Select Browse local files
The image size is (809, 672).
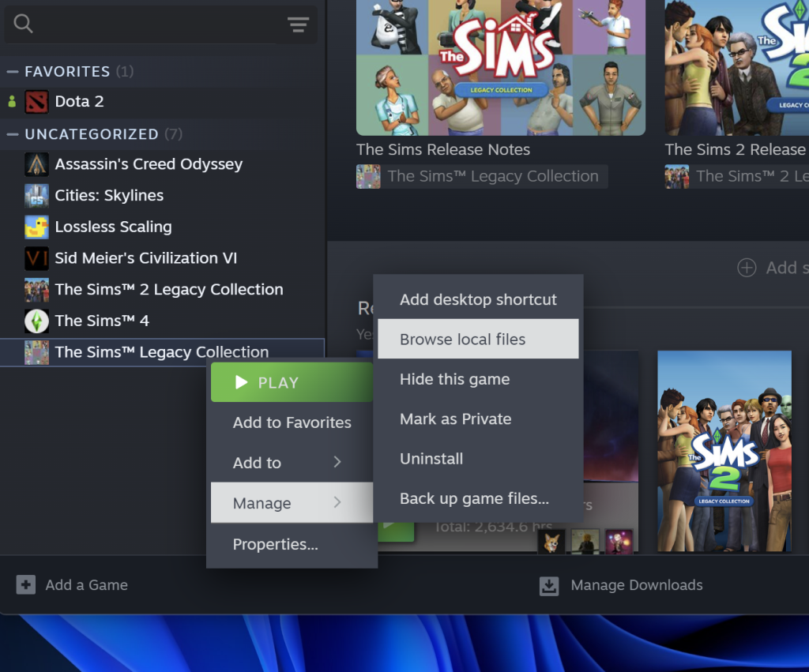pyautogui.click(x=478, y=339)
